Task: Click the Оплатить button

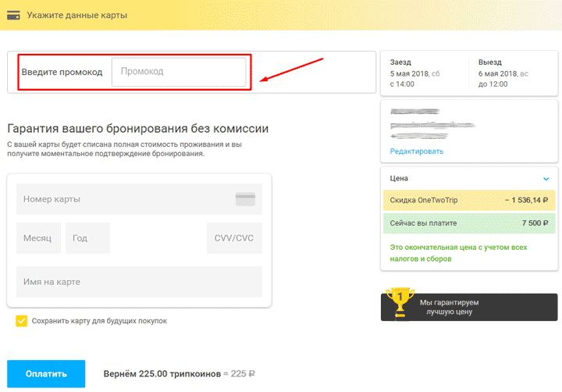Action: 46,374
